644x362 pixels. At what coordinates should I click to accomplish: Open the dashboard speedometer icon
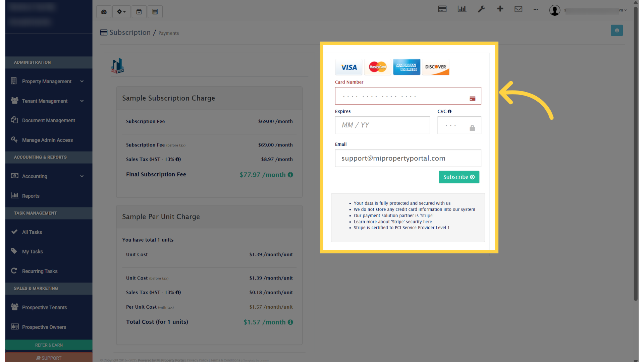(104, 12)
